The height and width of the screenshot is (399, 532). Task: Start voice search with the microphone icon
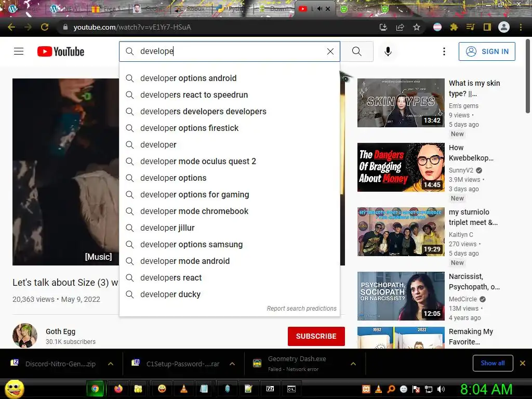(388, 51)
